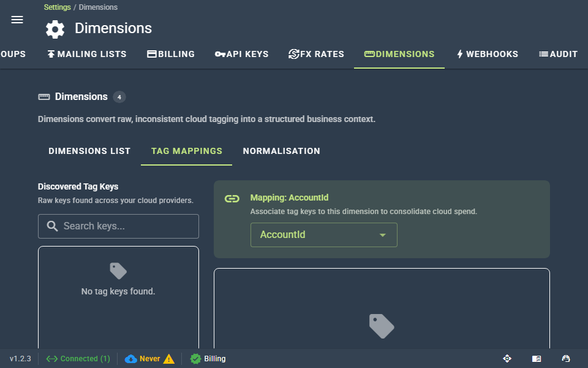Go to the API Keys tab
This screenshot has height=368, width=588.
coord(241,54)
